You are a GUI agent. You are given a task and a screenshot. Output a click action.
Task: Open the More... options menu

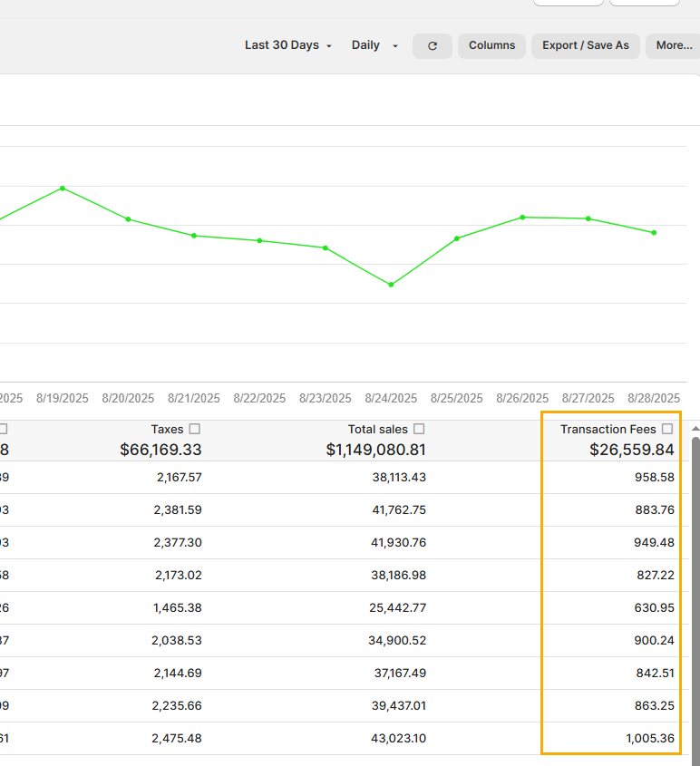coord(673,45)
